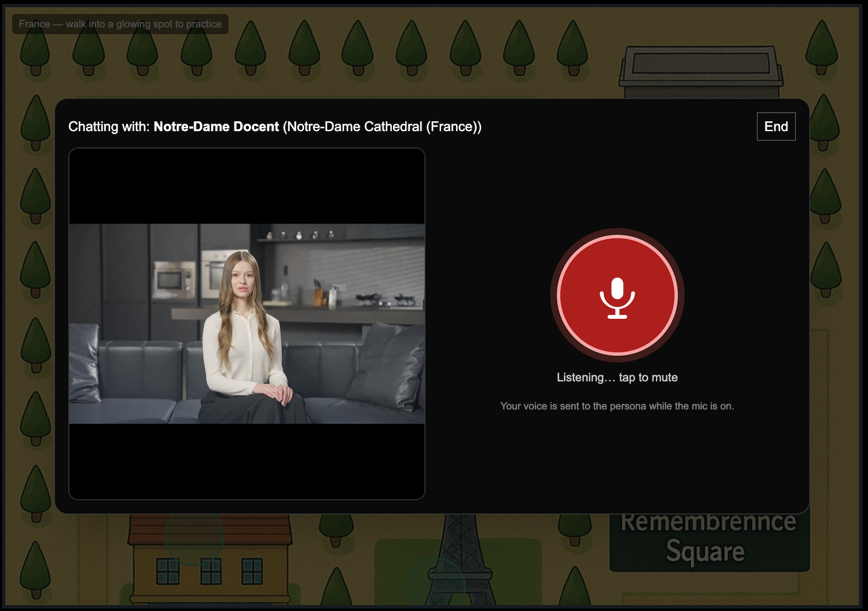Click the 'Listening… tap to mute' label
The height and width of the screenshot is (611, 868).
(x=617, y=377)
